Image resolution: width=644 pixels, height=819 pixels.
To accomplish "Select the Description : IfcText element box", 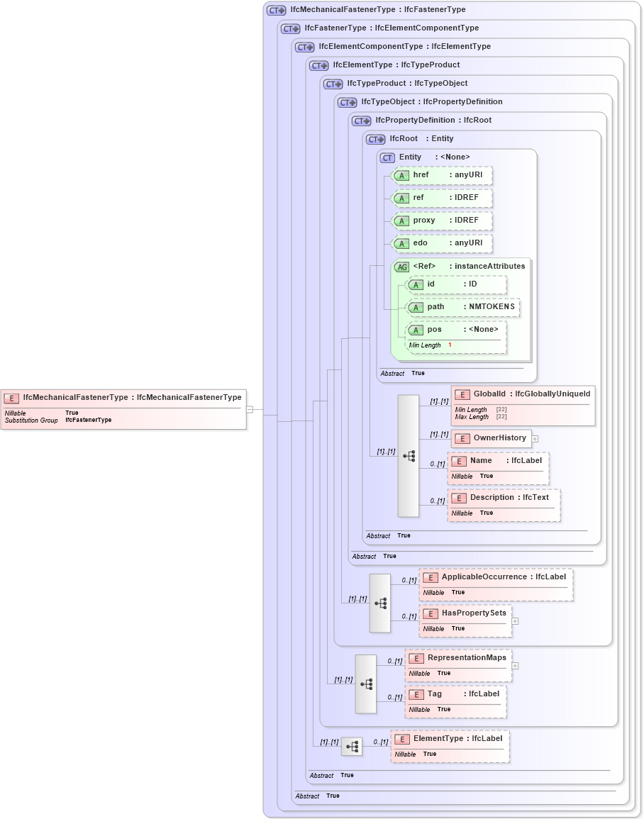I will pyautogui.click(x=504, y=497).
